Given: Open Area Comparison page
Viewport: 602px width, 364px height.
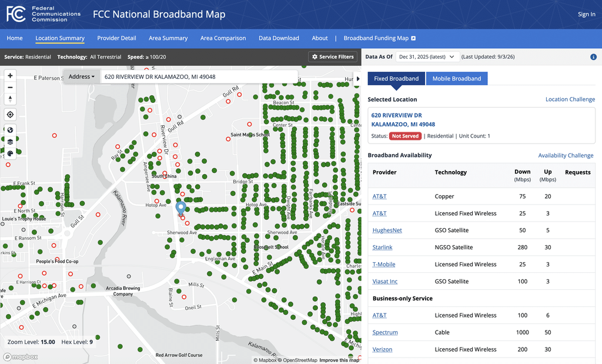Looking at the screenshot, I should (223, 38).
